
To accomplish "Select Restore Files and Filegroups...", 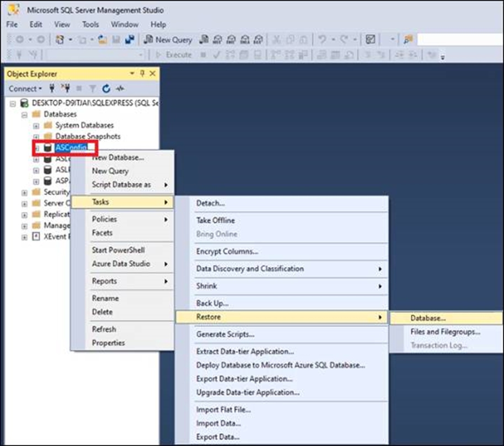I will 447,332.
